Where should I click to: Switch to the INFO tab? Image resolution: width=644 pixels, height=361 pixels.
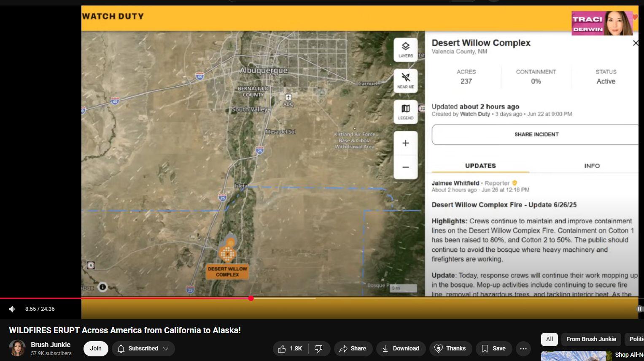[592, 166]
